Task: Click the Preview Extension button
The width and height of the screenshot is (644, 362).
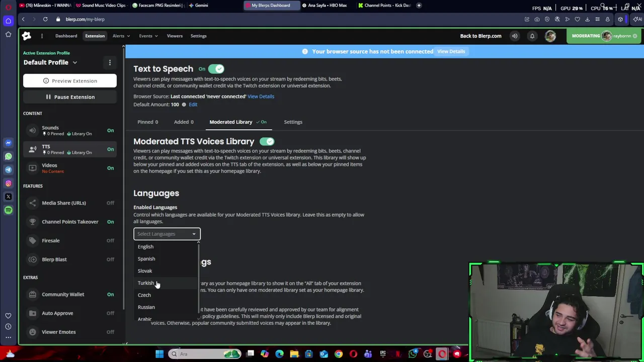Action: [70, 81]
